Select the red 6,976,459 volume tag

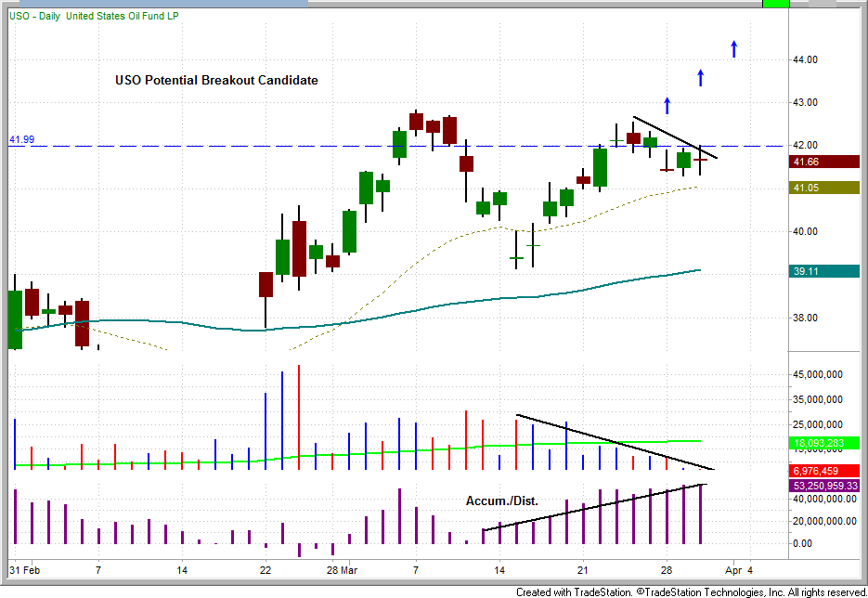coord(824,471)
